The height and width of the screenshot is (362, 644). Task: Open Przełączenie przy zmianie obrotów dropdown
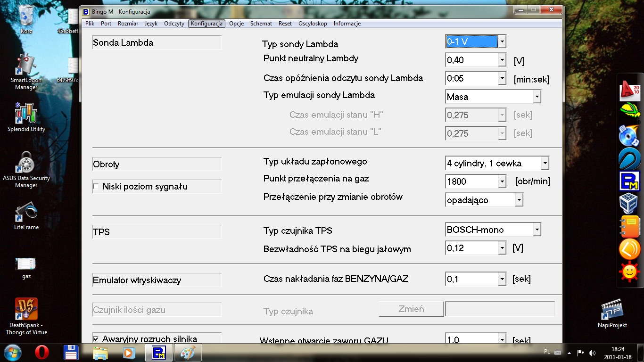coord(519,200)
